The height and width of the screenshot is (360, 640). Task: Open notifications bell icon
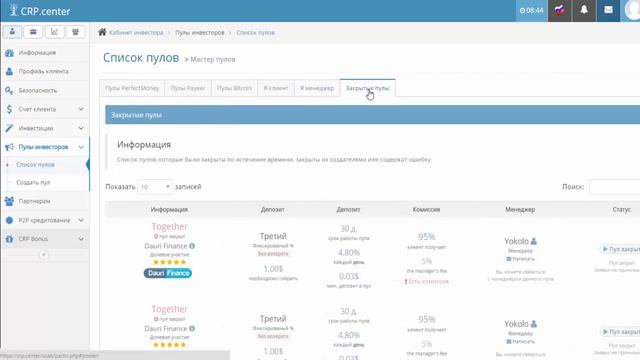point(584,10)
